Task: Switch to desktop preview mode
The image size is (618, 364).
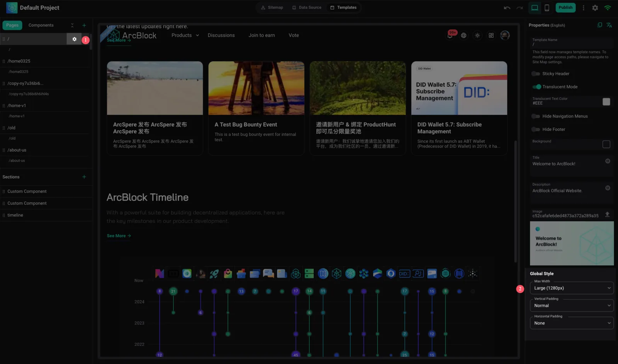Action: click(535, 8)
